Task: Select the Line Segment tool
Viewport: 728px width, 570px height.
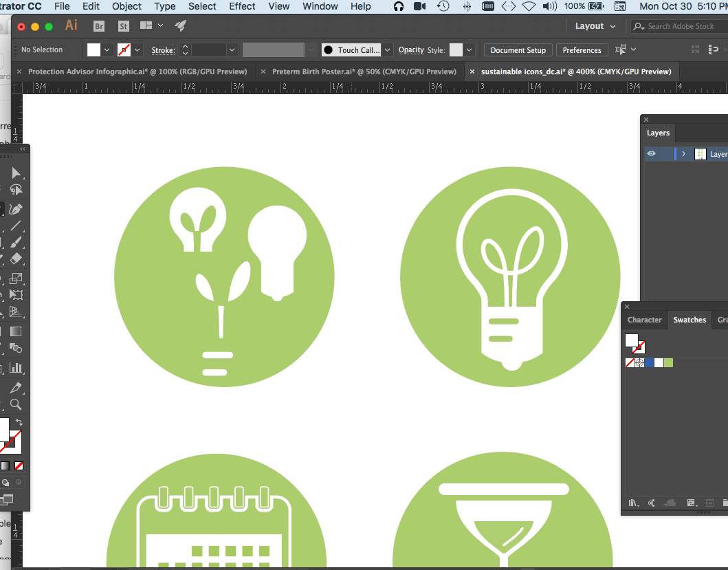Action: tap(16, 226)
